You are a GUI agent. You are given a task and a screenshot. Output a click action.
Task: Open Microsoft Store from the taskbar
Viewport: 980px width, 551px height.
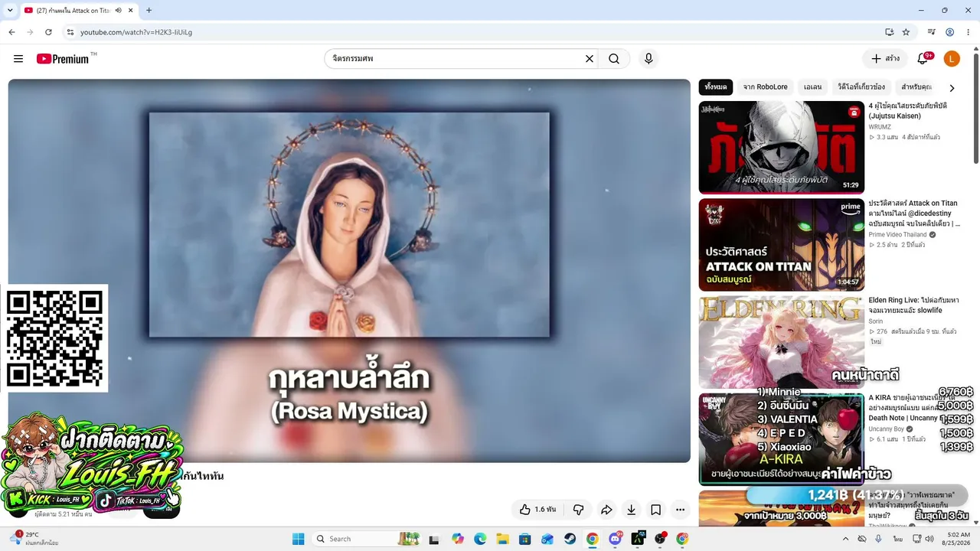tap(525, 539)
